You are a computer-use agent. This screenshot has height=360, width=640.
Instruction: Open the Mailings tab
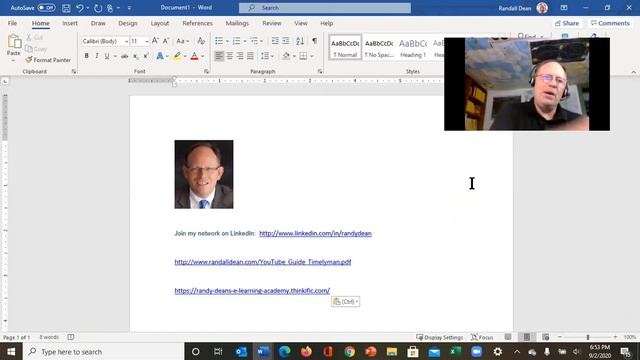pyautogui.click(x=237, y=23)
